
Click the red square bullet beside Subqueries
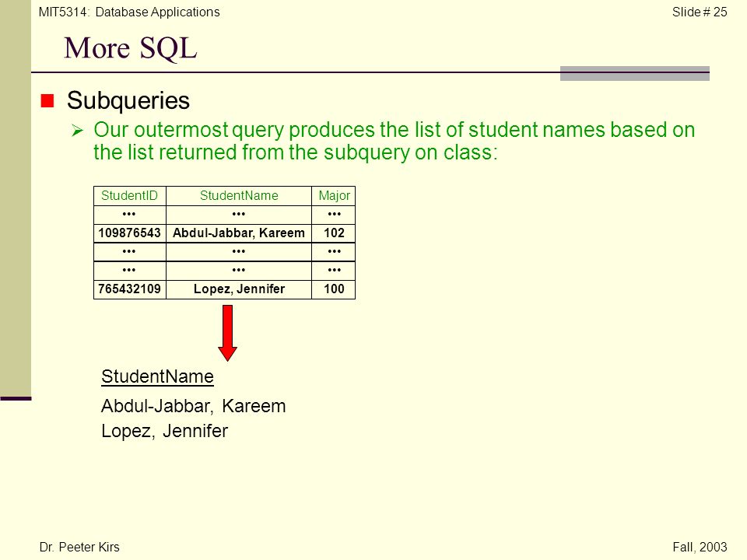click(x=47, y=100)
